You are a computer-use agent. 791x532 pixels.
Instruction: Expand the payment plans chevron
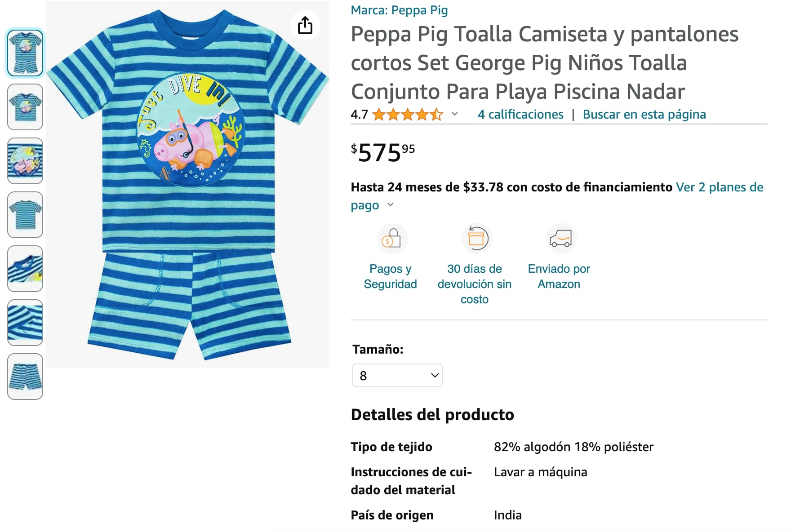tap(391, 205)
